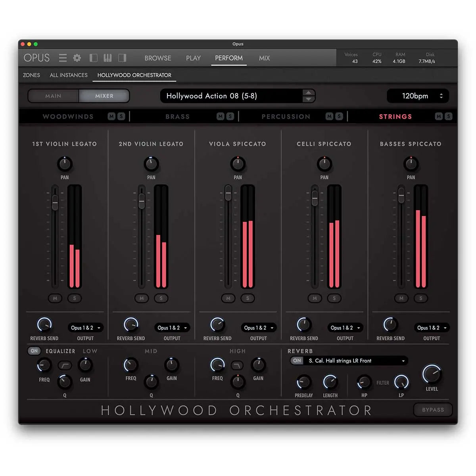Open the hamburger main menu
476x476 pixels.
coord(63,58)
